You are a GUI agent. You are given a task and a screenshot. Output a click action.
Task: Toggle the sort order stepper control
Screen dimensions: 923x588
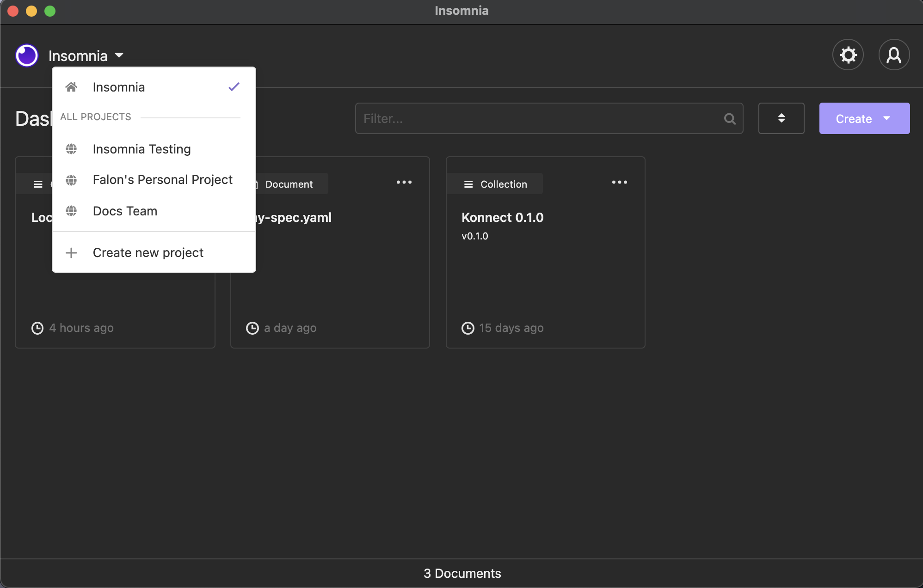(x=781, y=118)
